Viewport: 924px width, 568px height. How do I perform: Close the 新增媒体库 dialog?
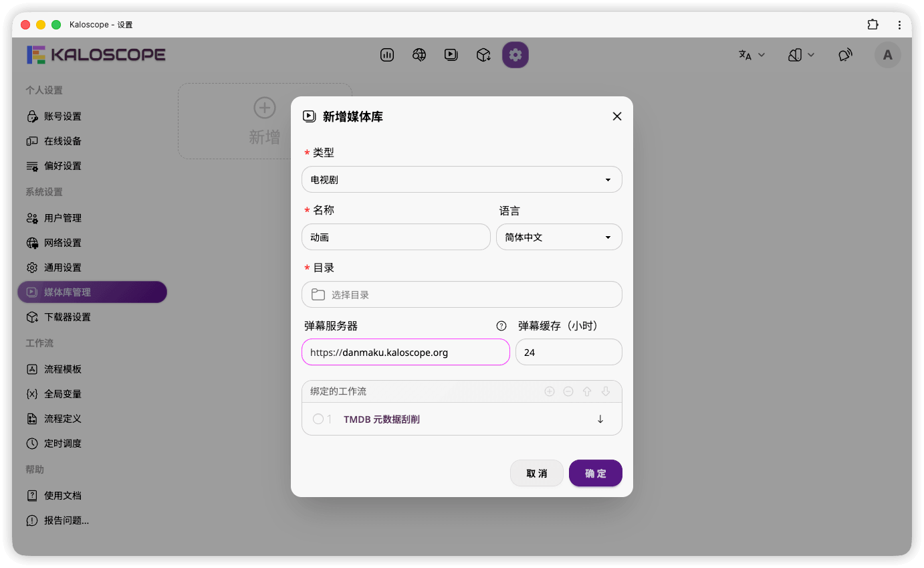(617, 116)
